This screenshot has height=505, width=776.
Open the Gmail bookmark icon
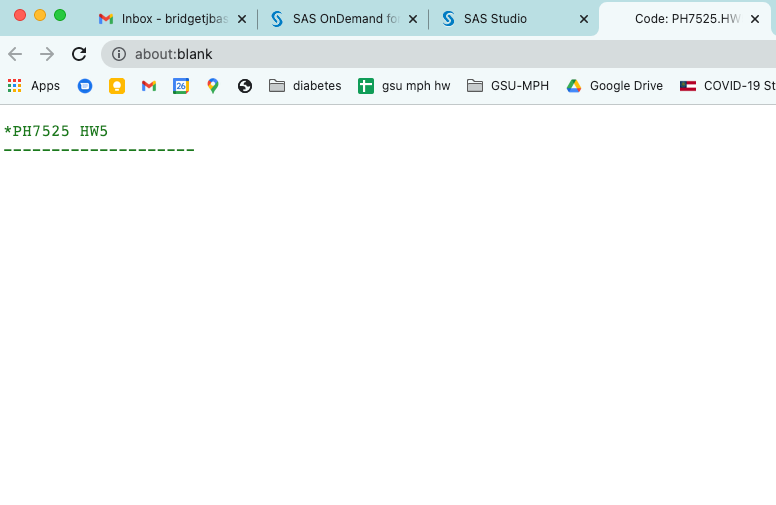coord(149,86)
